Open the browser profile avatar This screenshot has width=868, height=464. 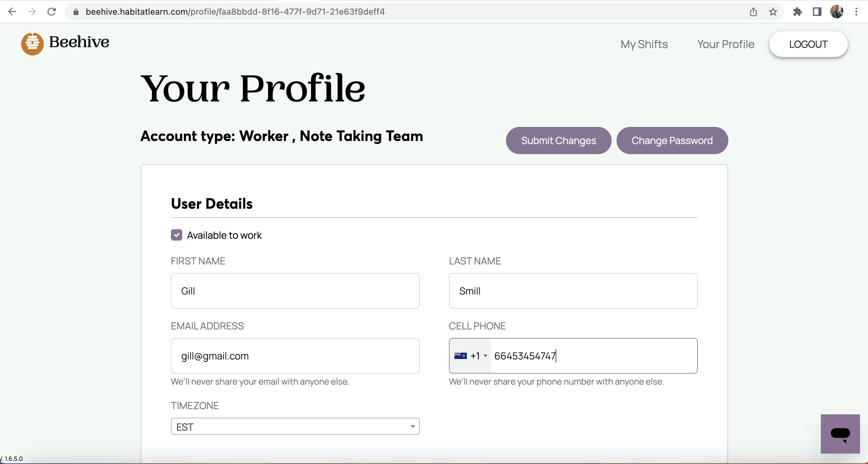[x=838, y=11]
